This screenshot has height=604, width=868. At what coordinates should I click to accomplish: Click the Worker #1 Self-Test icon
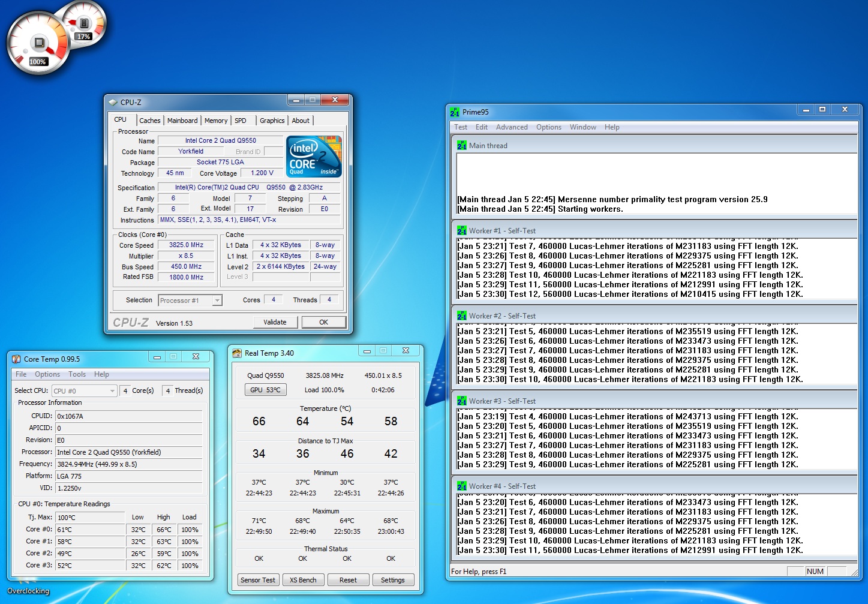pos(461,231)
